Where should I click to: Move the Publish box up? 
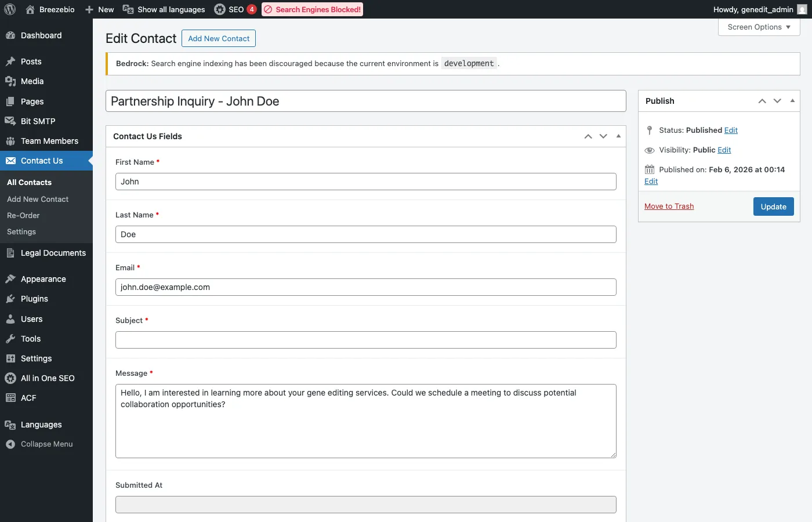pos(762,101)
